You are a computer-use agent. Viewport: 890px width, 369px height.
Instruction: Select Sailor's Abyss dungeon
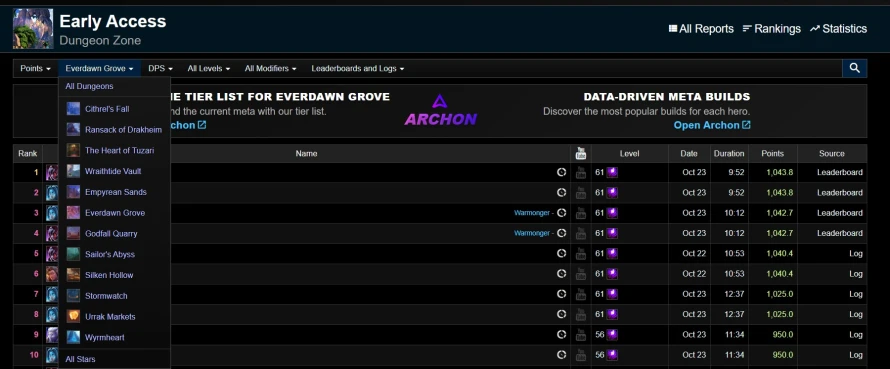click(x=110, y=254)
